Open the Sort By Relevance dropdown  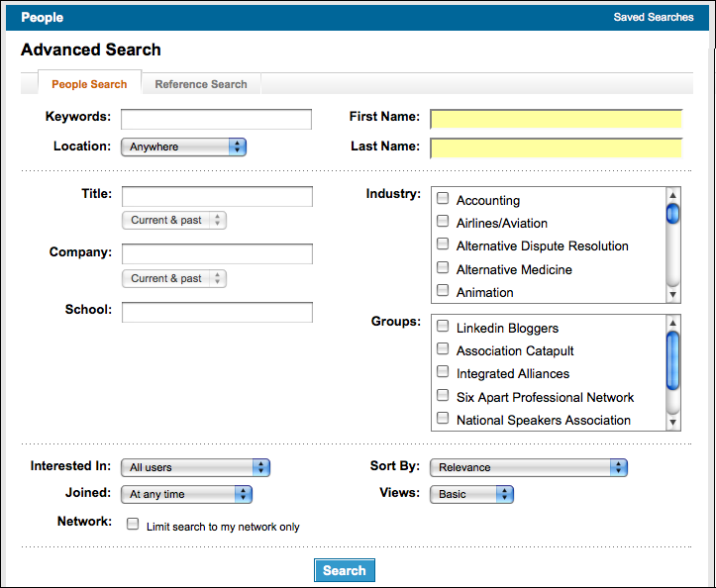tap(529, 467)
